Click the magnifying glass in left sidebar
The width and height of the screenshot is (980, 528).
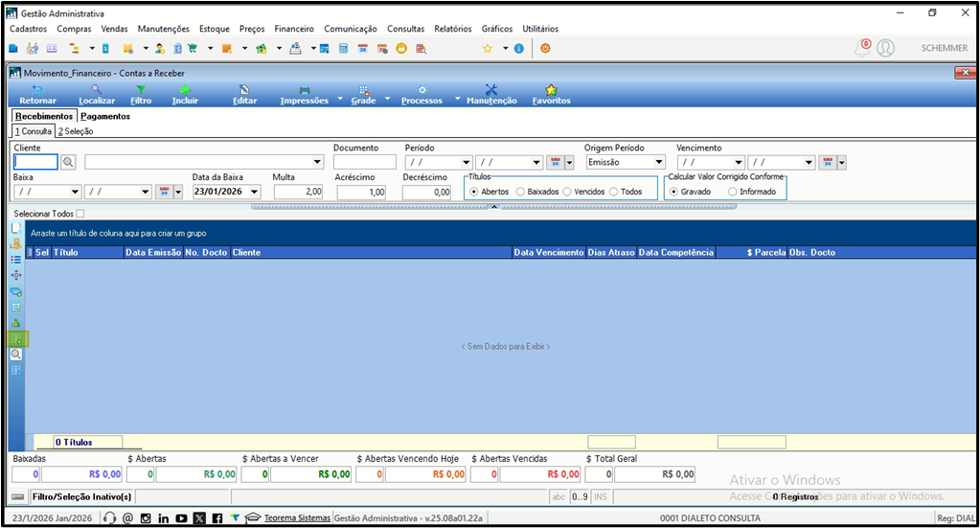(x=16, y=355)
